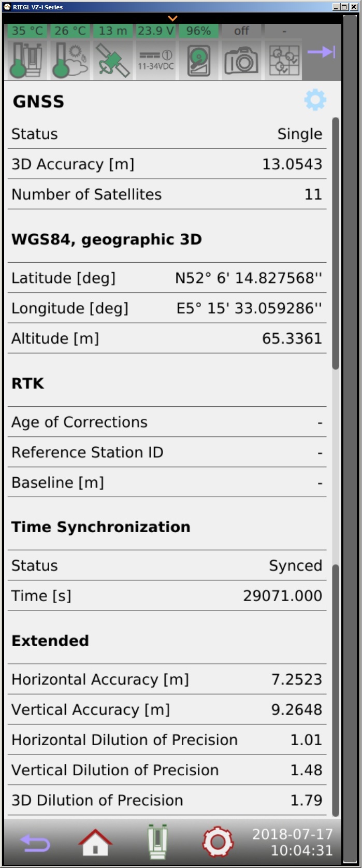Click the registration checklist grid icon
This screenshot has height=868, width=362.
[x=284, y=60]
